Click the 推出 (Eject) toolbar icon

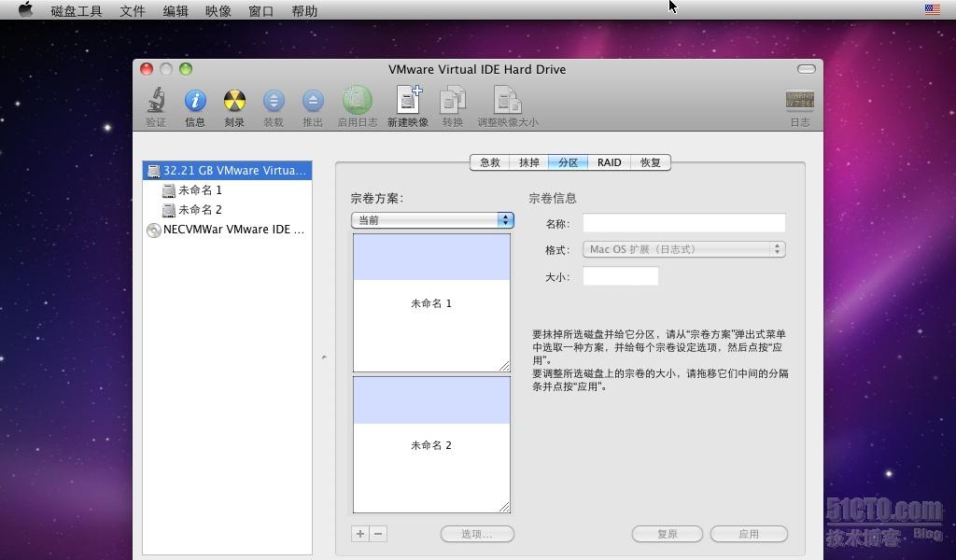coord(313,101)
